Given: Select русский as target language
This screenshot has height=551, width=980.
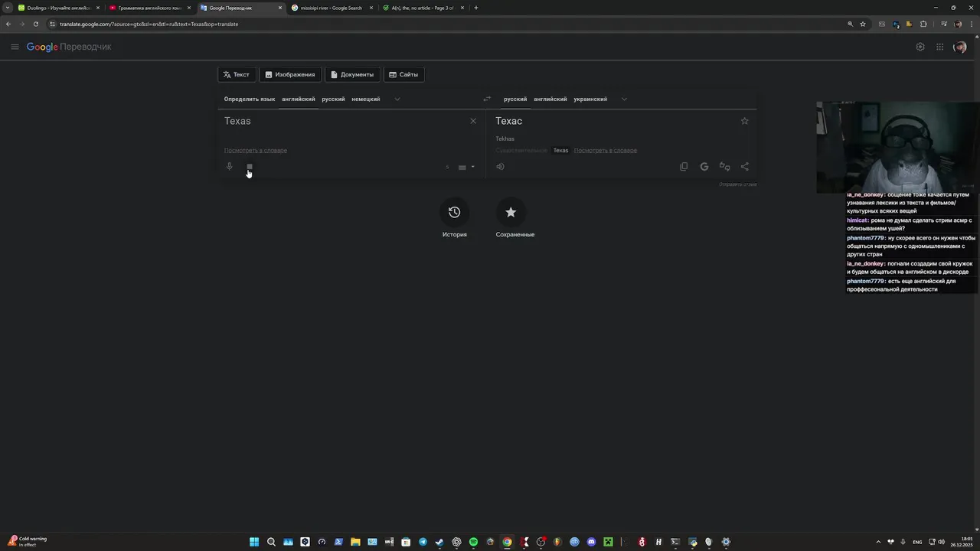Looking at the screenshot, I should tap(515, 99).
